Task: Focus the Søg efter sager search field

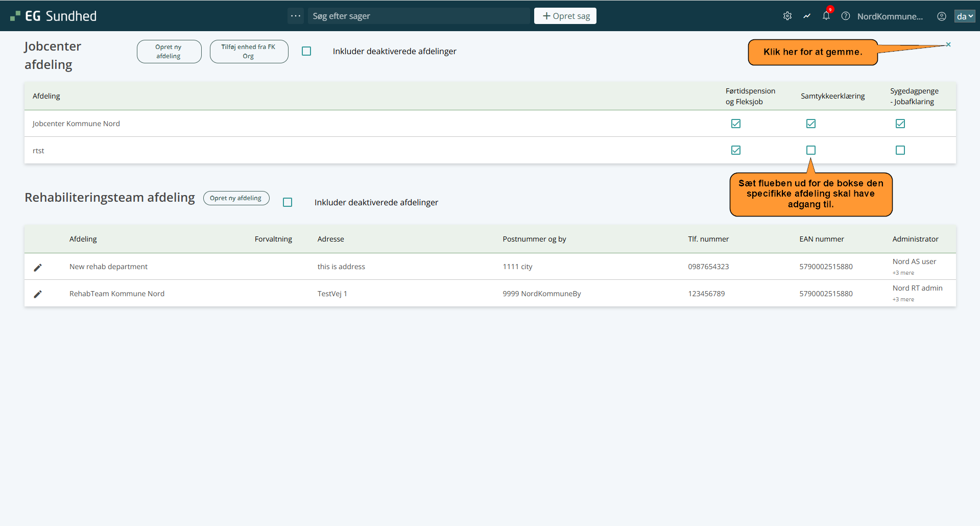Action: [419, 16]
